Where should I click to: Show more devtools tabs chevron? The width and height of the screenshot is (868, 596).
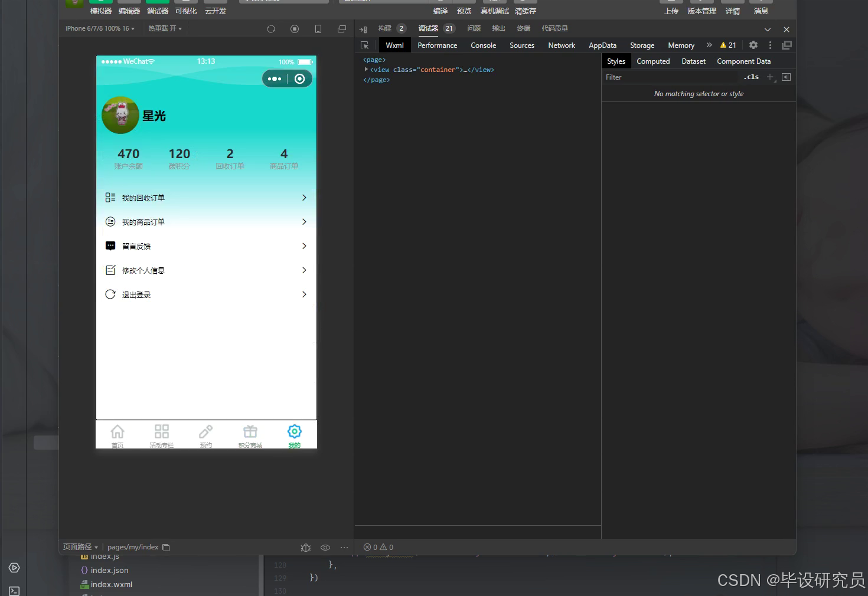709,45
